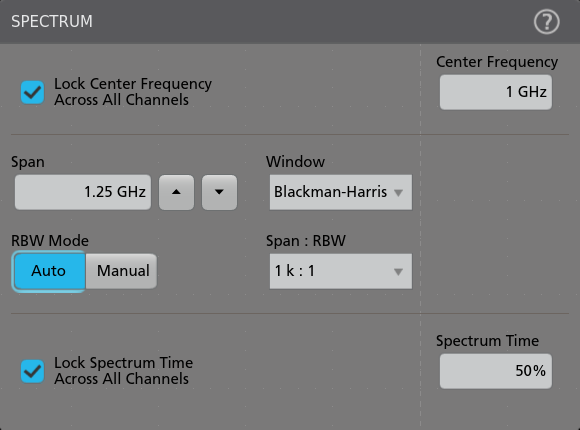Open the 1 k : 1 ratio dropdown
The image size is (580, 430).
coord(341,271)
